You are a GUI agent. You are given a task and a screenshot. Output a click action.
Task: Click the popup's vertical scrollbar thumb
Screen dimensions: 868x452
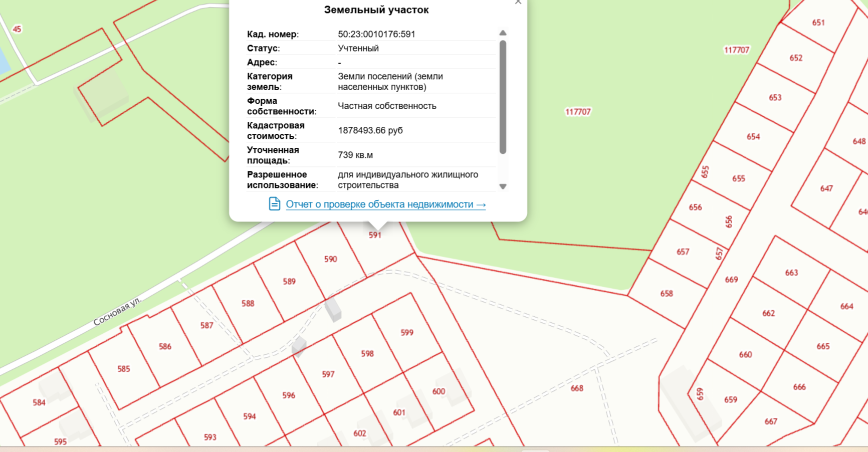503,97
